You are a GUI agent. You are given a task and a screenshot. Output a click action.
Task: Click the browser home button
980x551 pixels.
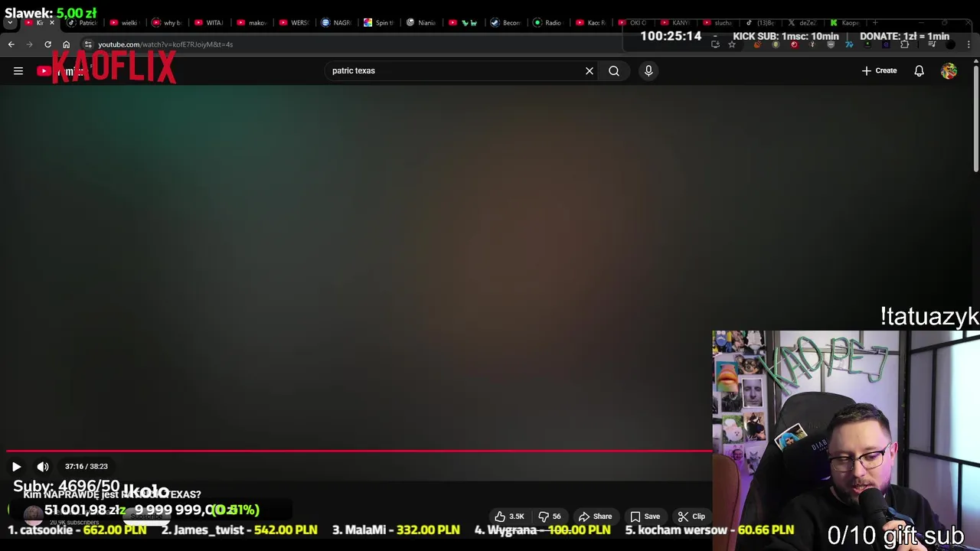click(66, 44)
